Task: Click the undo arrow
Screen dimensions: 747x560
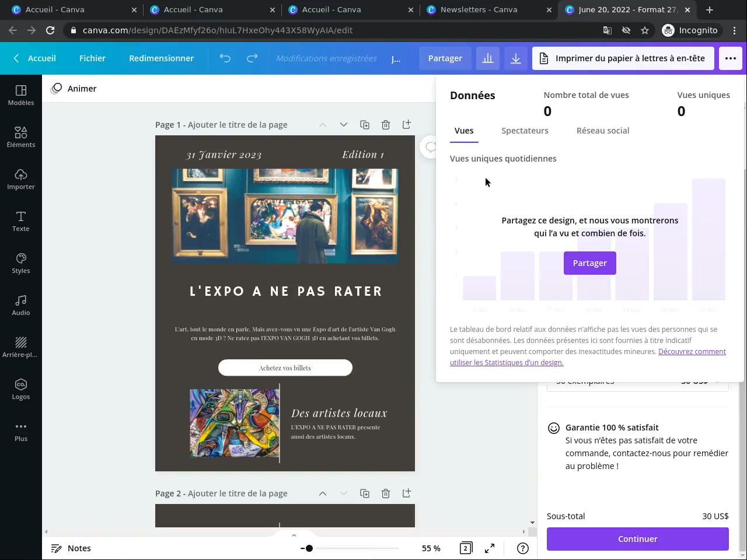Action: point(225,58)
